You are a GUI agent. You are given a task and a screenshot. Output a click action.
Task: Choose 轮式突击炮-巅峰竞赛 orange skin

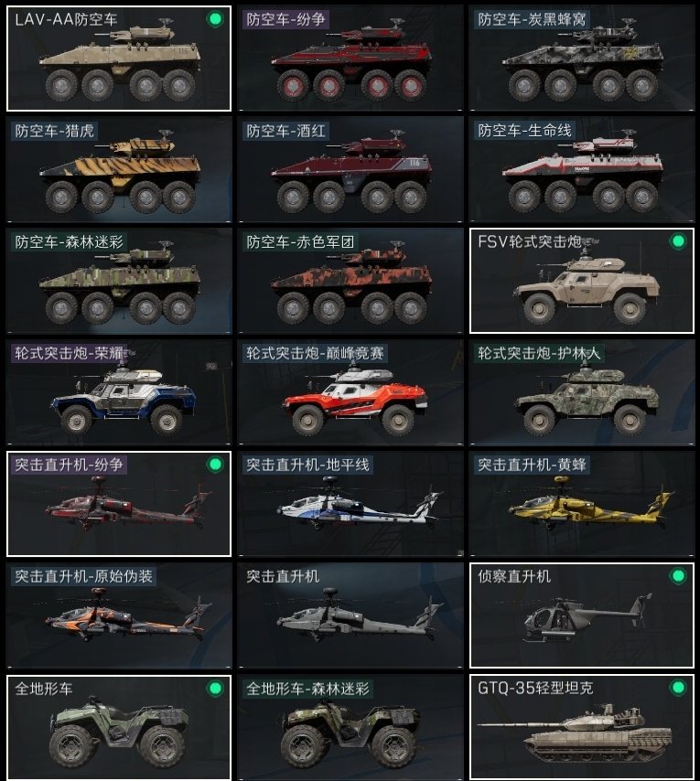pyautogui.click(x=350, y=392)
